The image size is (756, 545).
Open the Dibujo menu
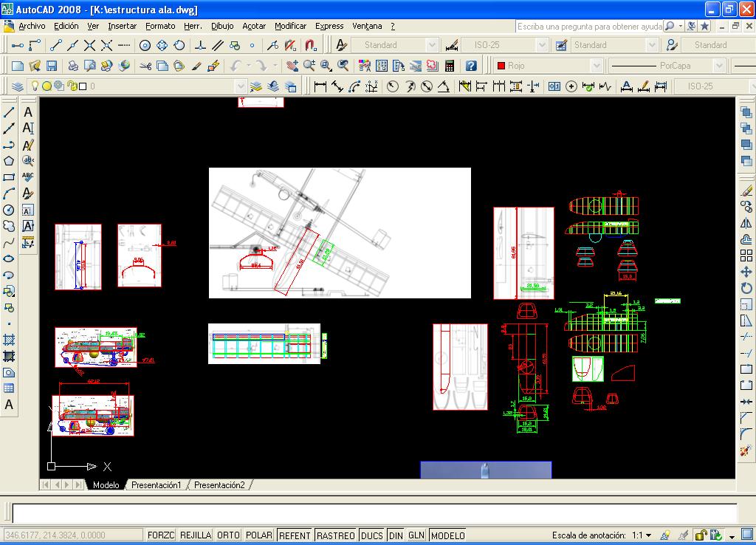click(222, 26)
